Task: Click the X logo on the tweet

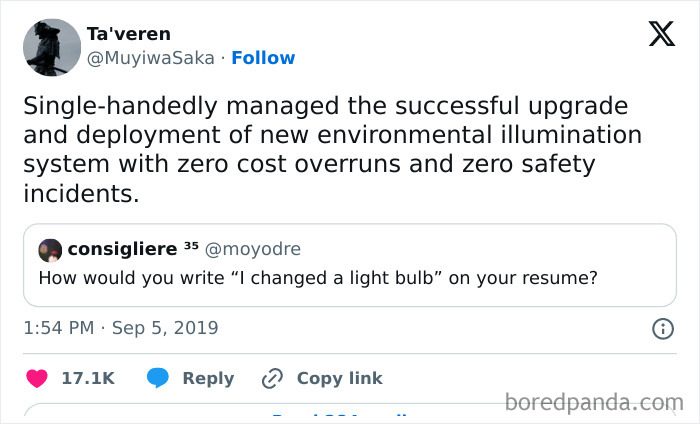Action: point(661,34)
